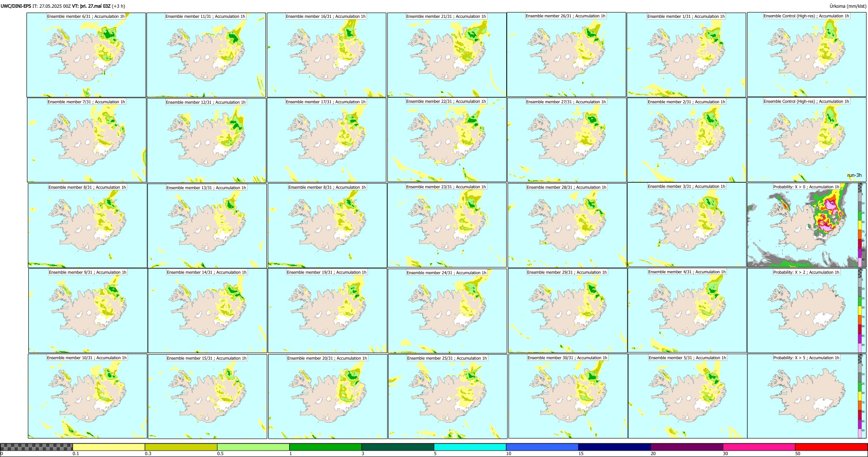The width and height of the screenshot is (868, 457).
Task: Select the Ensemble member 25/31 map
Action: [448, 396]
